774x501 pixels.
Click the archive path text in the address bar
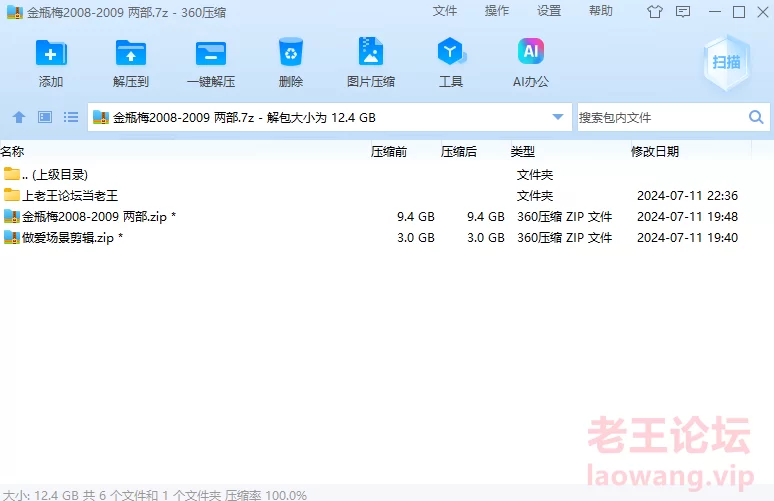coord(244,117)
